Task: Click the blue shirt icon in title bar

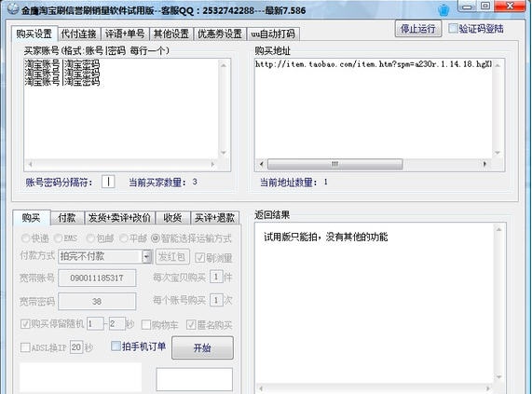Action: [443, 9]
